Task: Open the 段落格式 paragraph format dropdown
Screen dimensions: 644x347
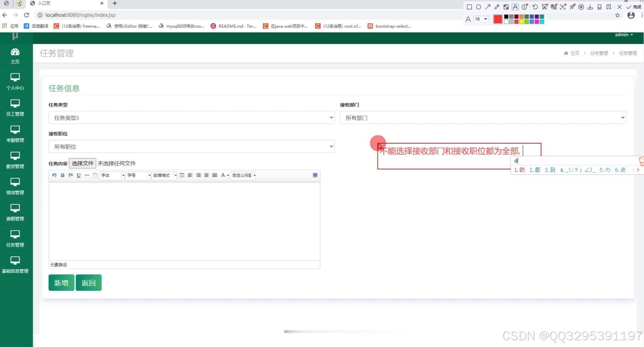Action: point(165,175)
